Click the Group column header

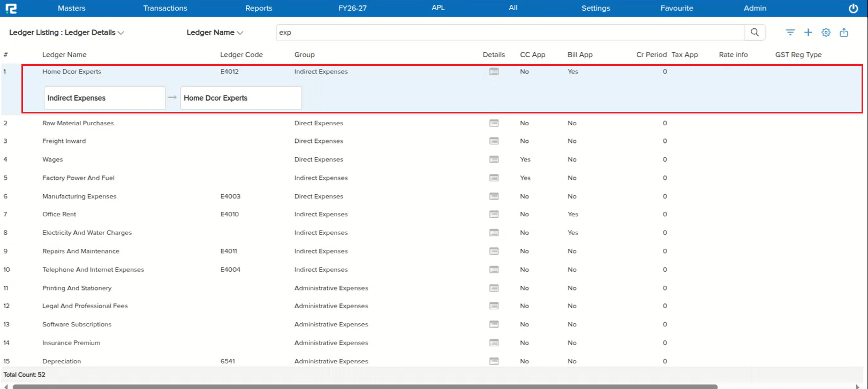click(304, 55)
